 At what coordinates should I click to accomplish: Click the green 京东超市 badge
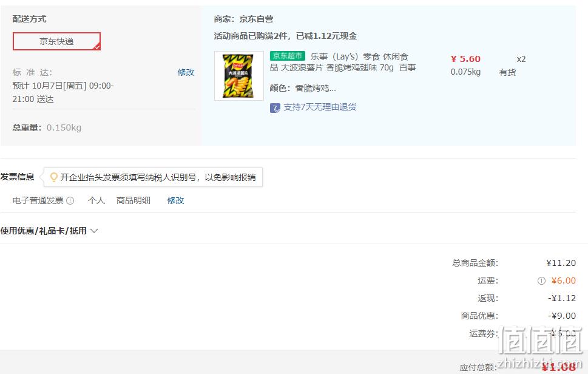click(x=287, y=56)
